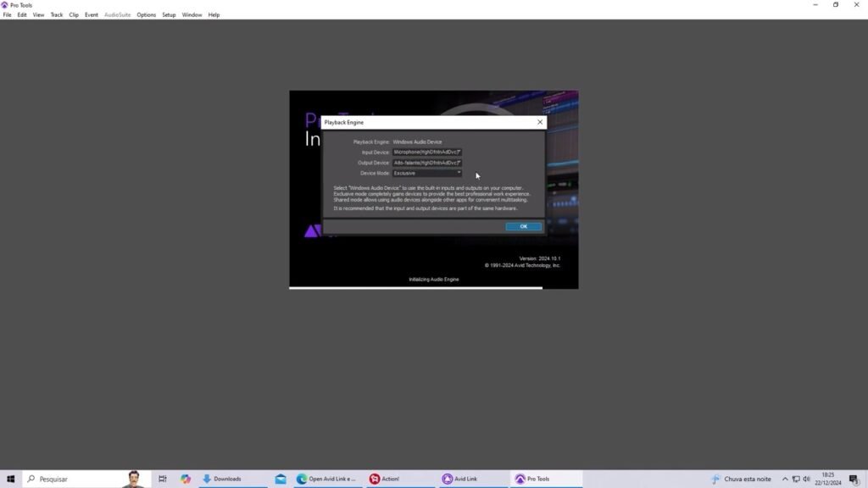
Task: Open the Help menu
Action: [214, 15]
